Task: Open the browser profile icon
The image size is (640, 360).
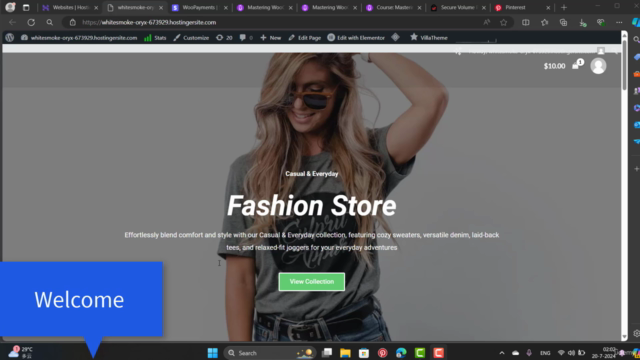Action: [10, 7]
